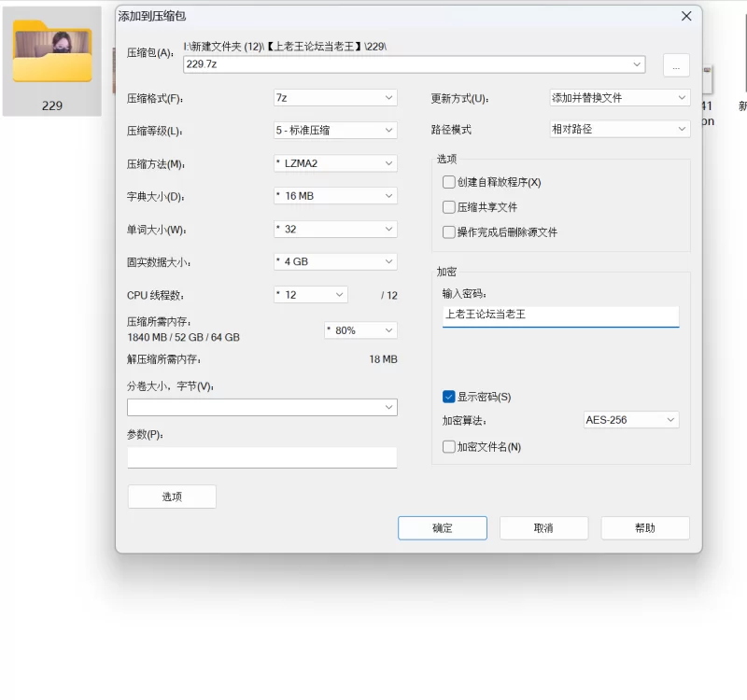Image resolution: width=747 pixels, height=700 pixels.
Task: Click the 参数(P) input field
Action: click(262, 457)
